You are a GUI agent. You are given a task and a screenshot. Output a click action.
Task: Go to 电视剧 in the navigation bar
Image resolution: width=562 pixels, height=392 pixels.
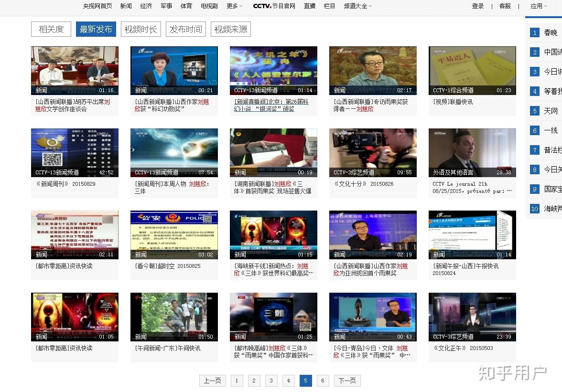click(209, 6)
